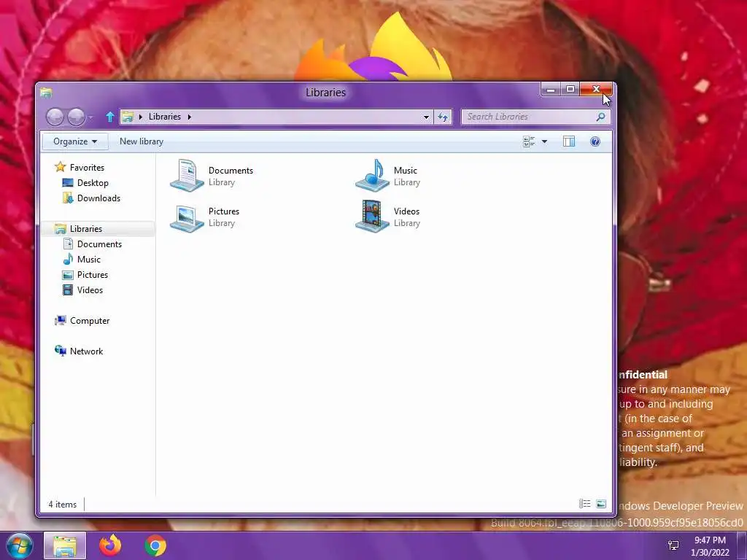Viewport: 747px width, 560px height.
Task: Open Downloads under Favorites
Action: 98,198
